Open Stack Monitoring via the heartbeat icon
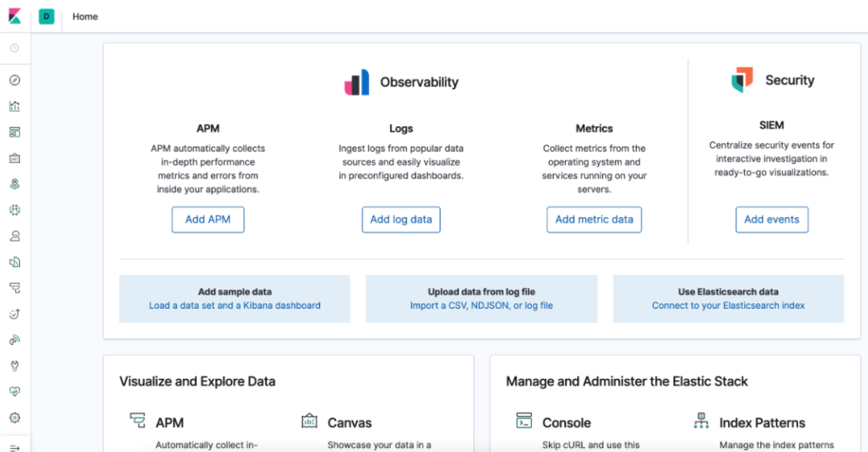This screenshot has width=868, height=452. click(14, 392)
